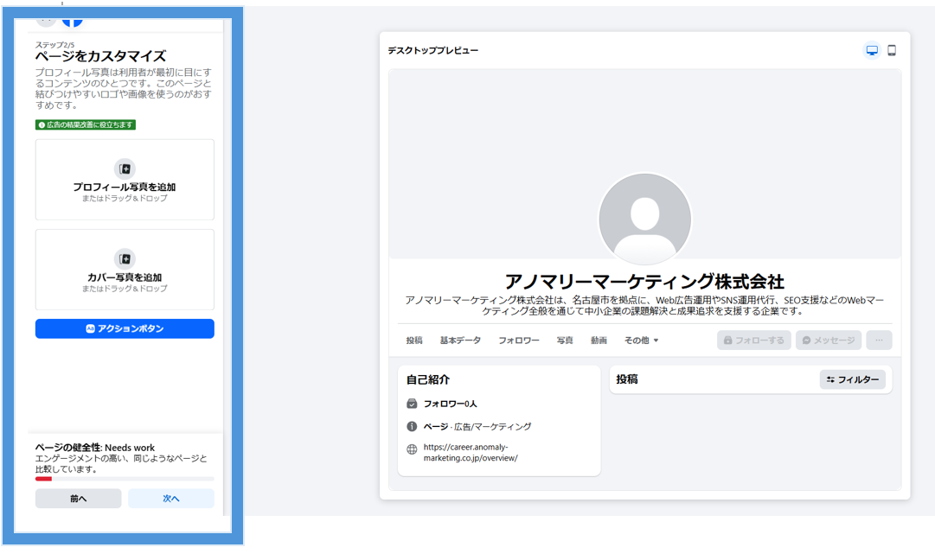Click the ページ · 広告/マーケティング text
Screen dimensions: 935x560
point(477,427)
